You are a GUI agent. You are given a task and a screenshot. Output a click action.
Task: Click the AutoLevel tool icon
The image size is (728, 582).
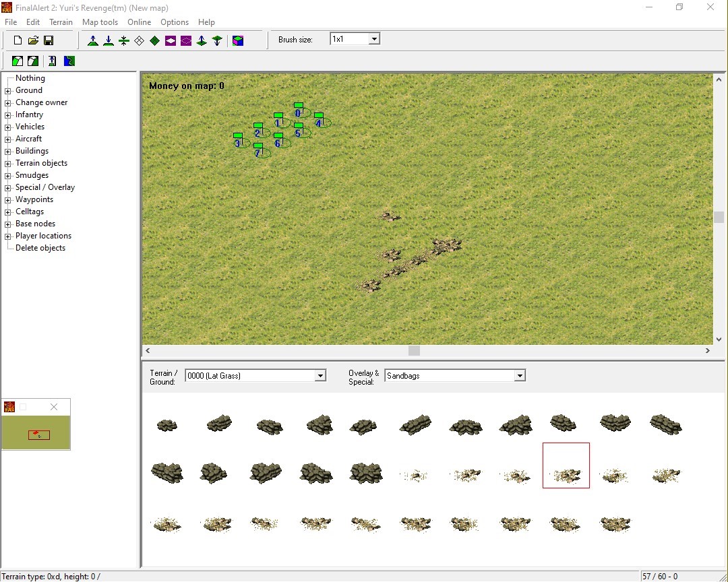52,61
